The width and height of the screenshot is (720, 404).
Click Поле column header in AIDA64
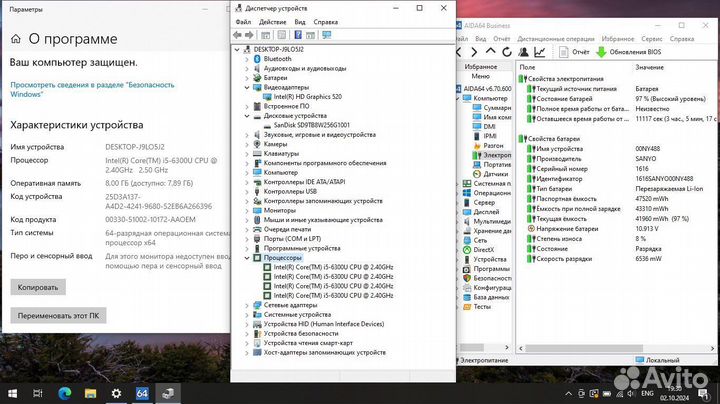point(527,67)
